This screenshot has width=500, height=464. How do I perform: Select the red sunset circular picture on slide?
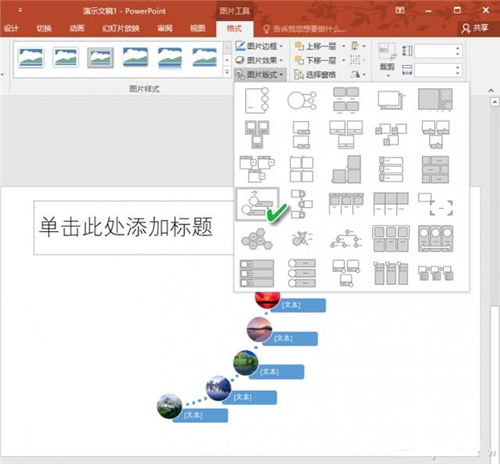[267, 299]
